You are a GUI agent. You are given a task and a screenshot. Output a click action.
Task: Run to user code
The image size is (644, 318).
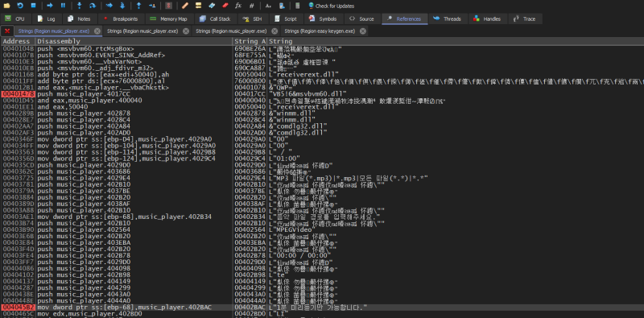152,6
